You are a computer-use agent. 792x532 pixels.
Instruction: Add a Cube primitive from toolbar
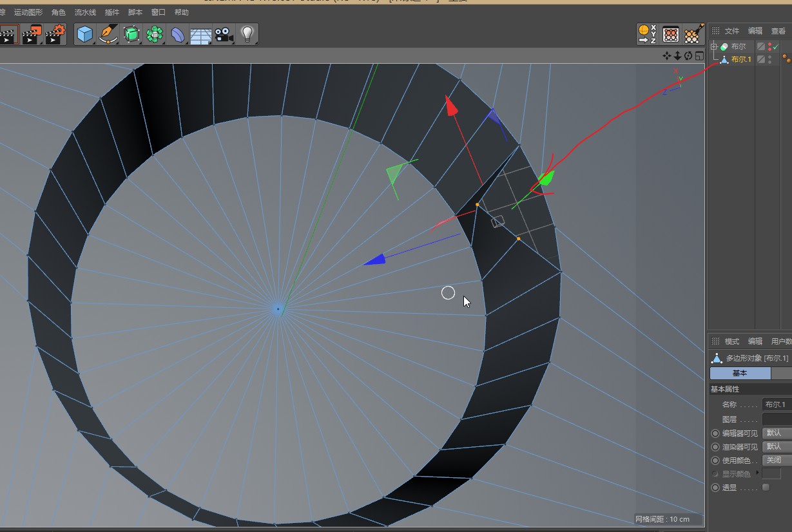click(84, 34)
